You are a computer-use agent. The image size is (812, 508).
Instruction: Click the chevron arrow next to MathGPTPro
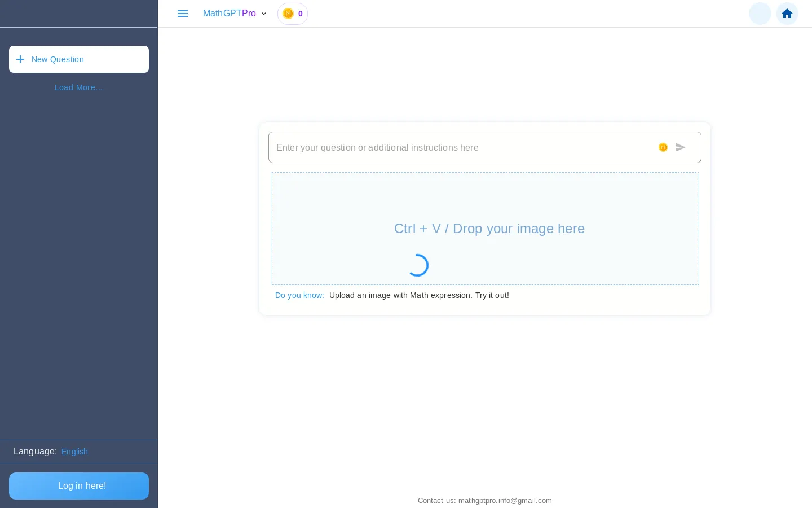click(x=264, y=14)
